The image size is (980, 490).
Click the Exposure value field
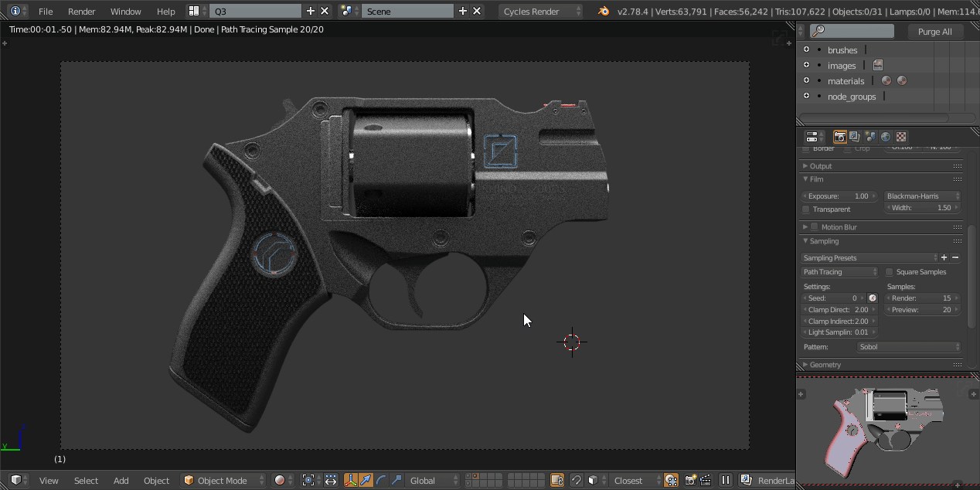point(839,196)
